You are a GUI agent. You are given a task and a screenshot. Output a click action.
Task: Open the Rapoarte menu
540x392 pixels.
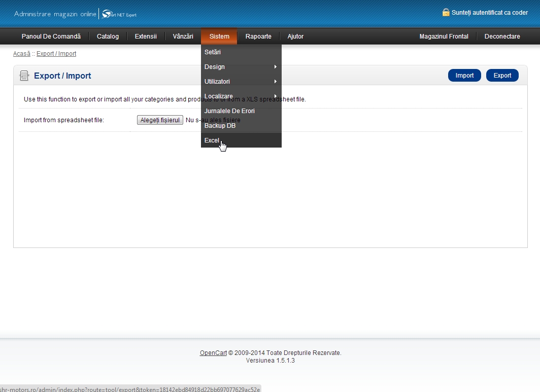[x=258, y=37]
